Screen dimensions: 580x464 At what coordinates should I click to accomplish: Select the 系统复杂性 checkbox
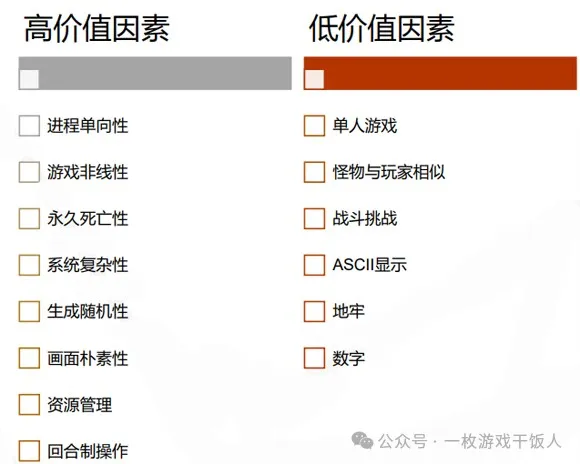(x=29, y=265)
